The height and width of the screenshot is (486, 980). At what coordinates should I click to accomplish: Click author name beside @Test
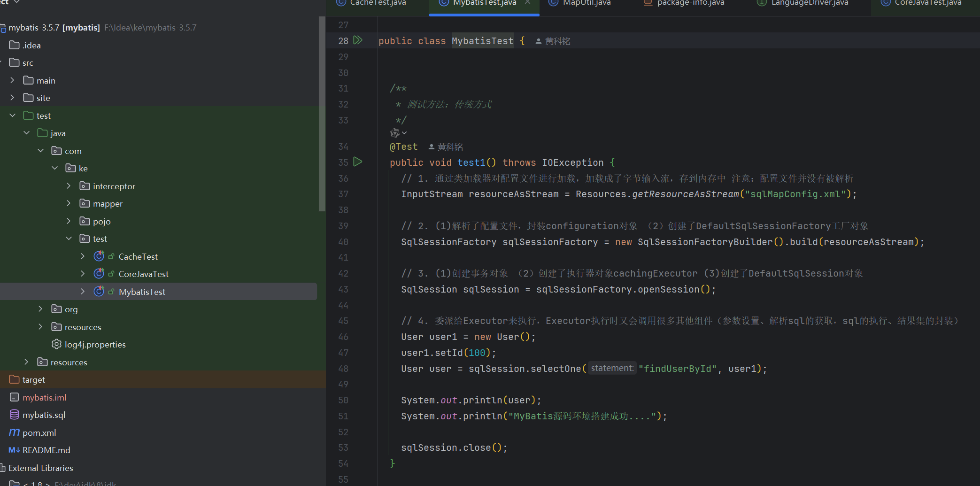(450, 147)
